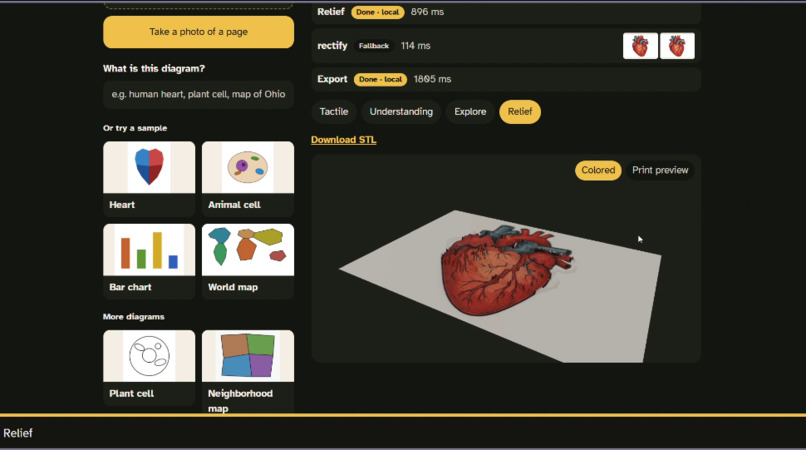Click the Relief caption in bottom bar
Viewport: 806px width, 450px height.
coord(18,433)
